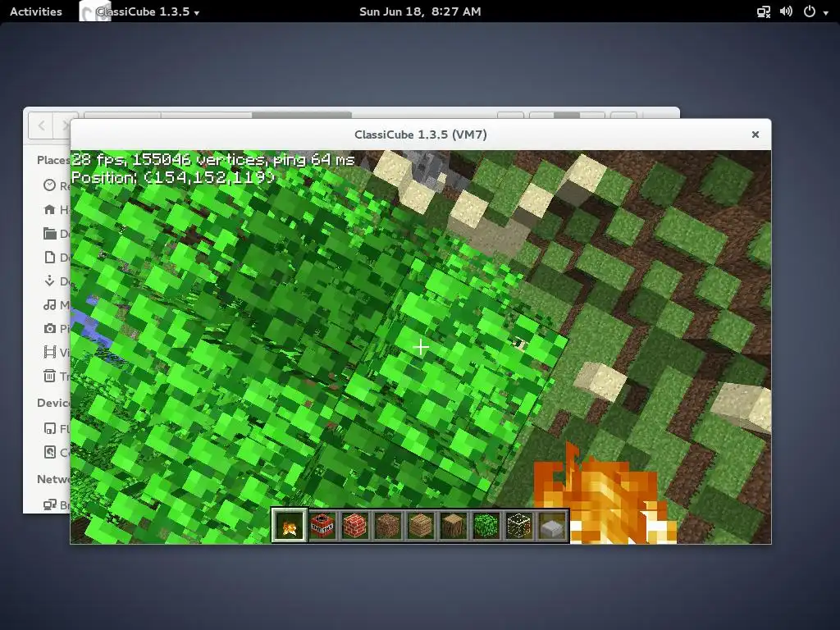Open Browse Network in Files sidebar
The height and width of the screenshot is (630, 840).
(x=56, y=504)
